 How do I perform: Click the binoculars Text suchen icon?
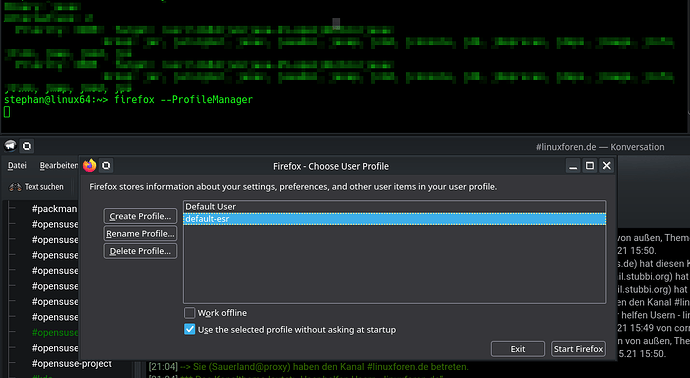(15, 187)
